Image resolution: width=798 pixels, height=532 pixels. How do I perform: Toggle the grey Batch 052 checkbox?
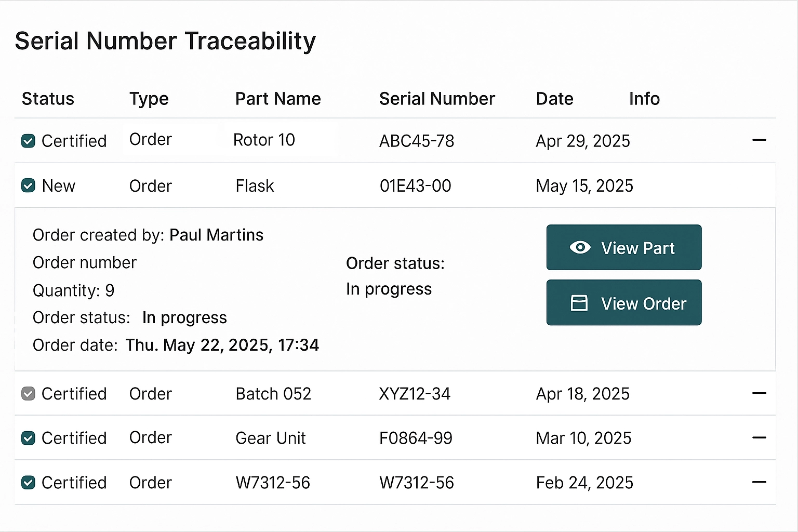point(28,394)
